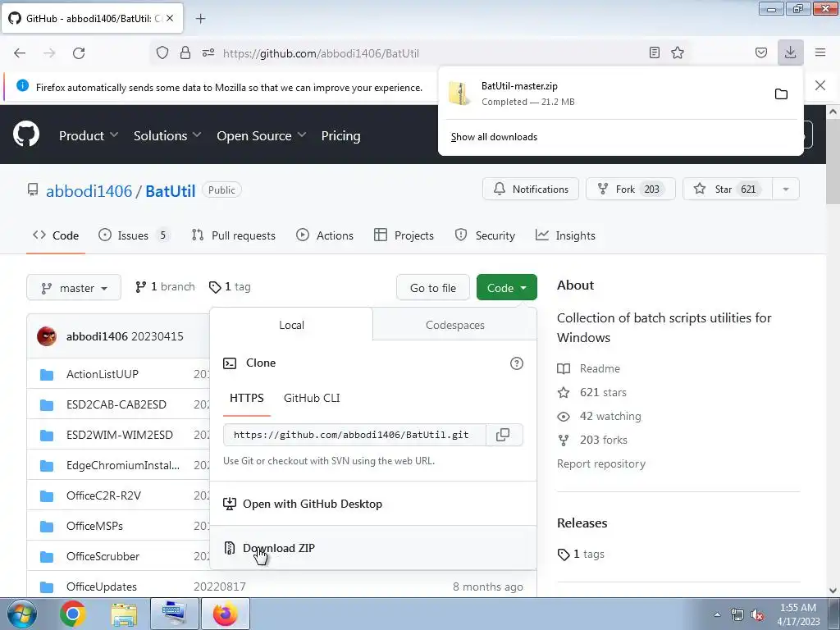The width and height of the screenshot is (840, 630).
Task: View the 1 branch link
Action: [165, 287]
